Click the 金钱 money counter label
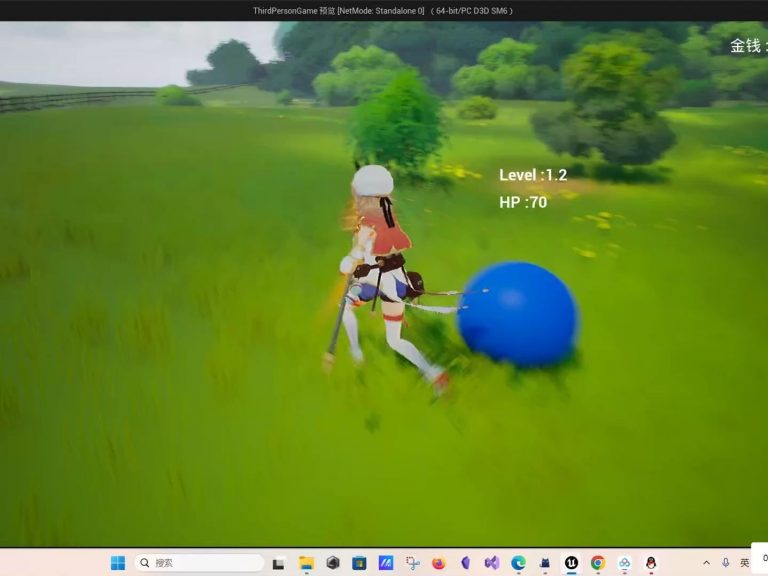The width and height of the screenshot is (768, 576). [x=747, y=46]
